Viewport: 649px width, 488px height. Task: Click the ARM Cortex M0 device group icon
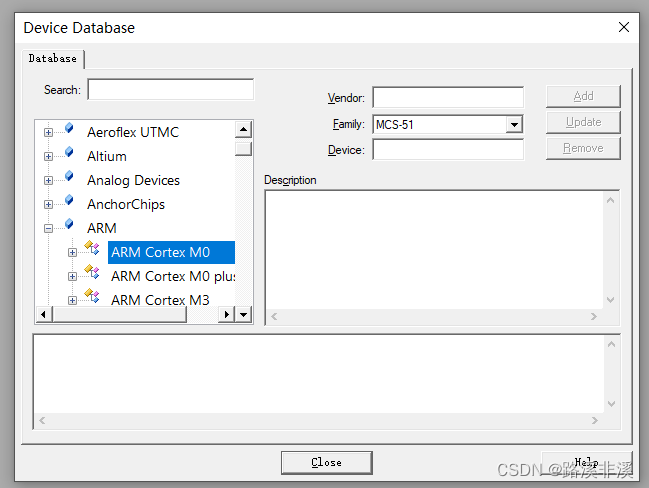point(92,248)
